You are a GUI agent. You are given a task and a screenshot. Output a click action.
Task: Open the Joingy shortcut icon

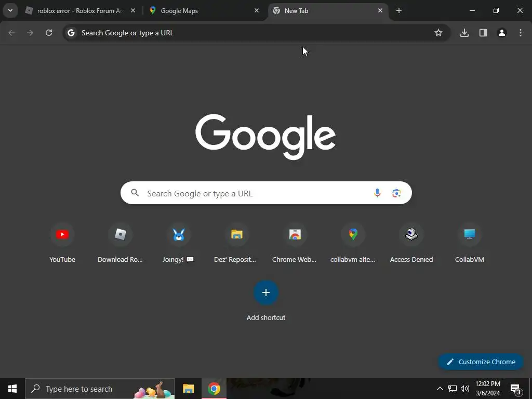point(179,234)
